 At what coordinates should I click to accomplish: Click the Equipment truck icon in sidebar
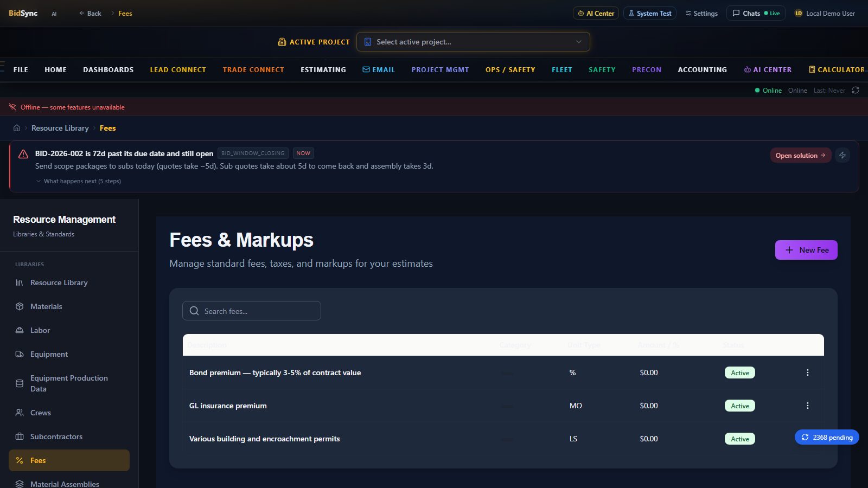[x=20, y=354]
